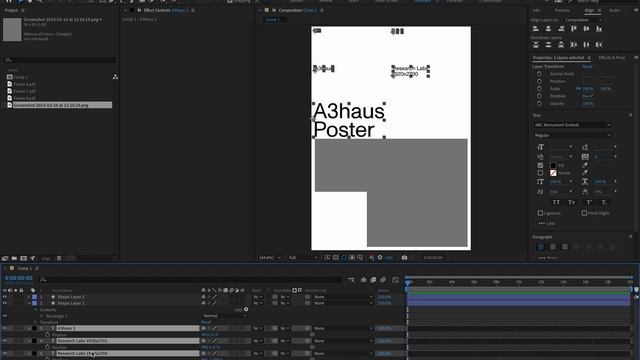Click the stroke color eyedropper
The height and width of the screenshot is (360, 640).
coord(585,173)
